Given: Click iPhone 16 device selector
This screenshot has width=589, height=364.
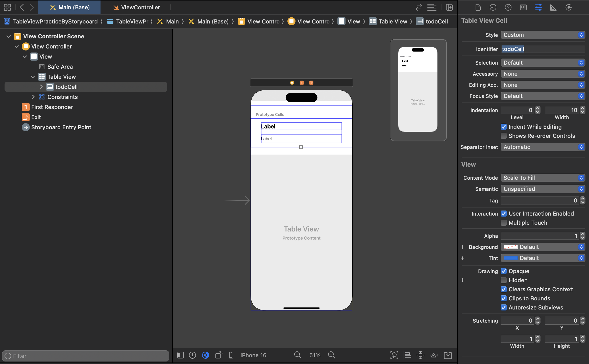Looking at the screenshot, I should 253,355.
